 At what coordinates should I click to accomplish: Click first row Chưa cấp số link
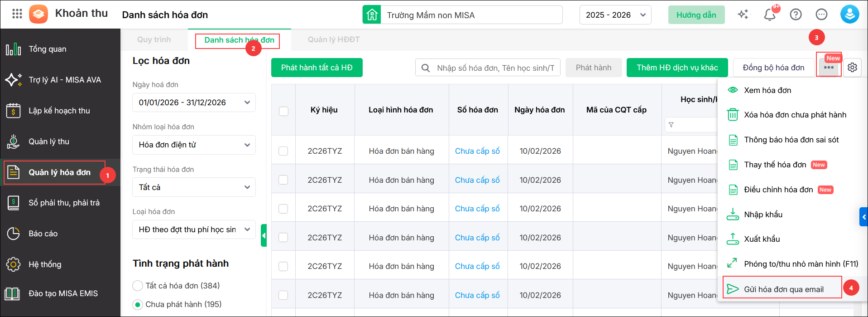pyautogui.click(x=477, y=151)
